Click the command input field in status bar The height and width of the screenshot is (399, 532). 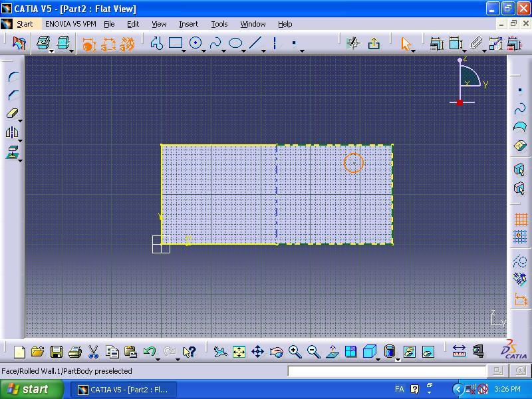[386, 371]
